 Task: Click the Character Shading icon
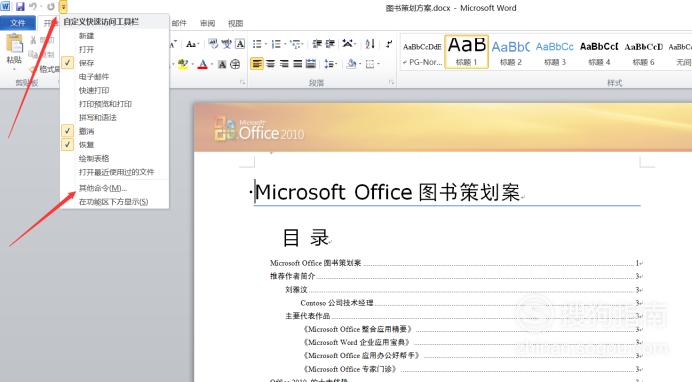(x=222, y=64)
